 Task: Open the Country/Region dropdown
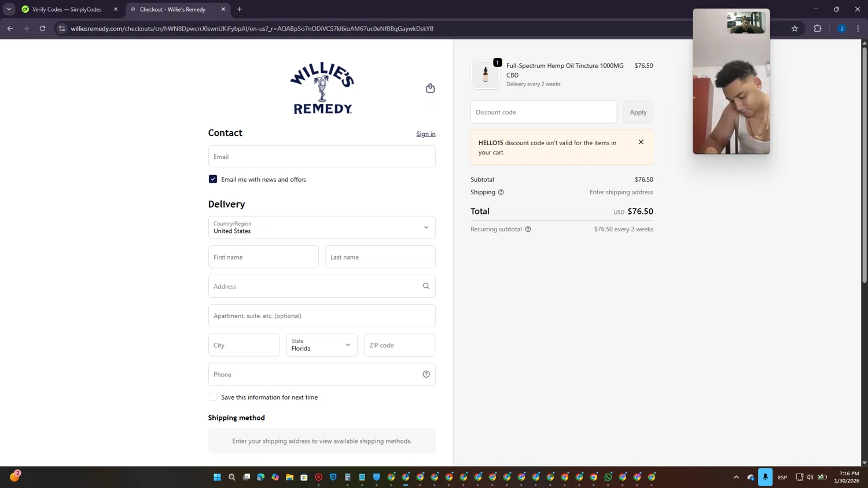click(322, 227)
